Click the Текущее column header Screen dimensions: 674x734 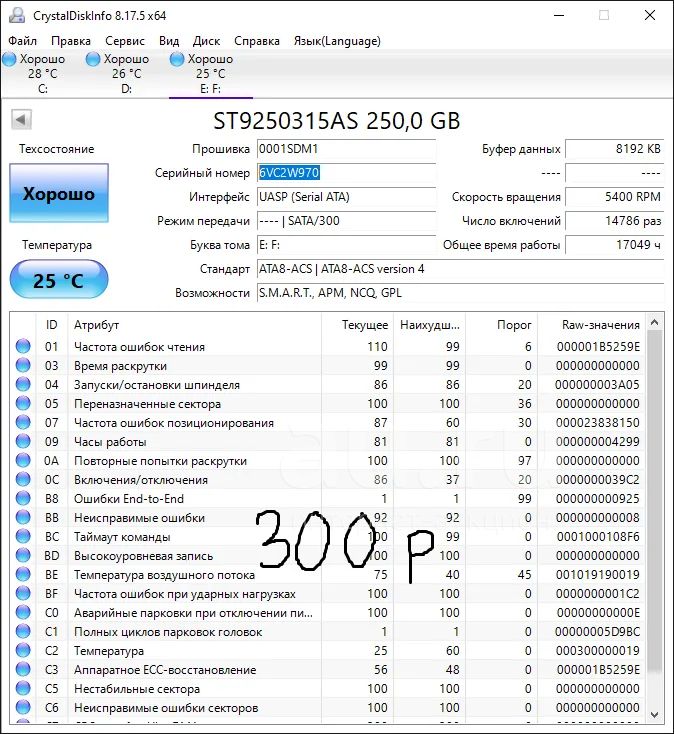[x=358, y=325]
